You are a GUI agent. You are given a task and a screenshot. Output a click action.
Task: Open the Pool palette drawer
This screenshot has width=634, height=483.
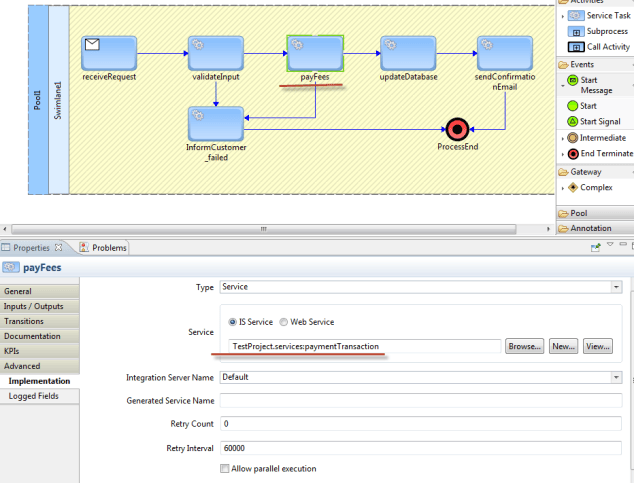click(x=596, y=213)
